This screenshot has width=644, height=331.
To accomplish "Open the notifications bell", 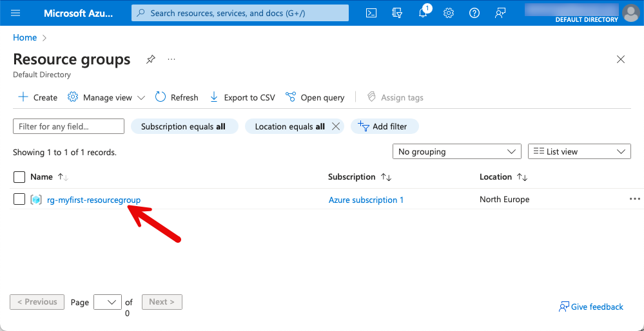I will click(x=423, y=13).
